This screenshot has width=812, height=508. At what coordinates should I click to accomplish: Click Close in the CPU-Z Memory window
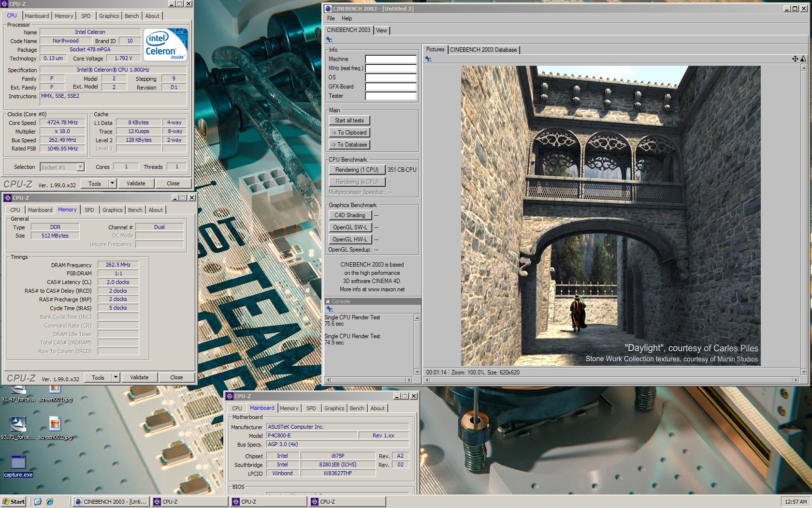pyautogui.click(x=176, y=377)
